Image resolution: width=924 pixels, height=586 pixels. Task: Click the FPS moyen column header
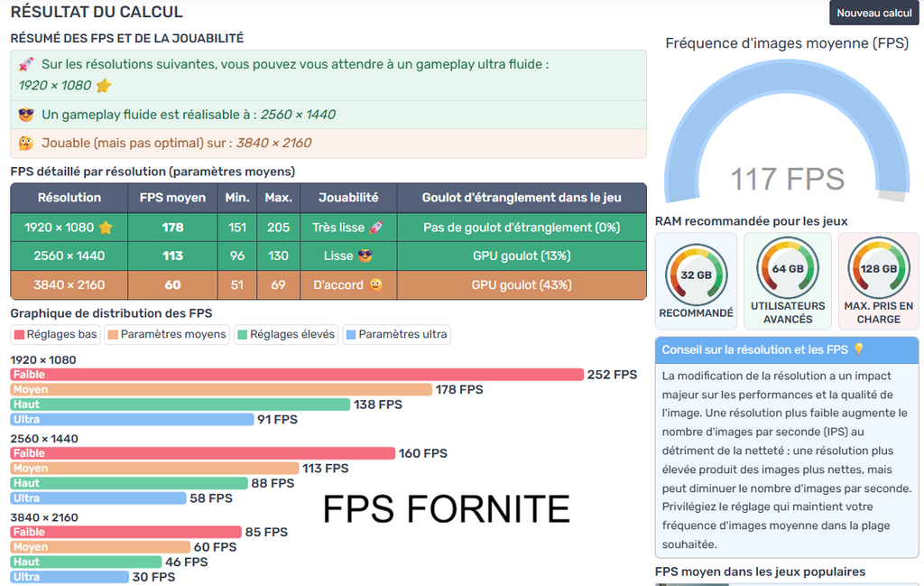tap(172, 198)
